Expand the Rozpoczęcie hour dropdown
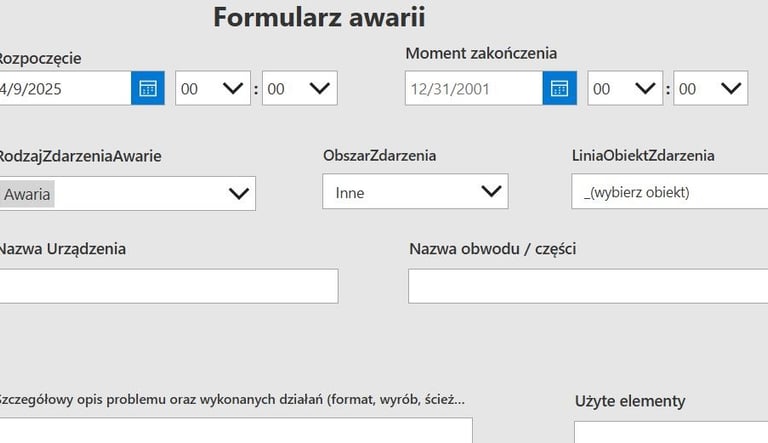The height and width of the screenshot is (443, 768). [213, 88]
